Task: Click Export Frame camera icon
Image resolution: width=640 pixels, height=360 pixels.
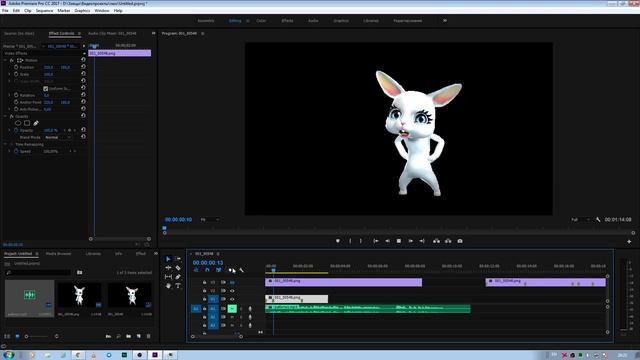Action: pos(460,241)
